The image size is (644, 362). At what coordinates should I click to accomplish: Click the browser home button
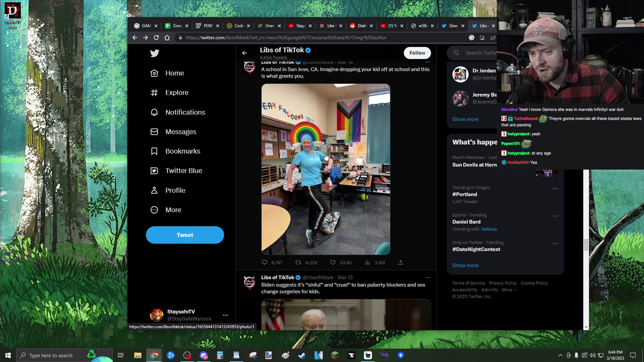tap(167, 37)
